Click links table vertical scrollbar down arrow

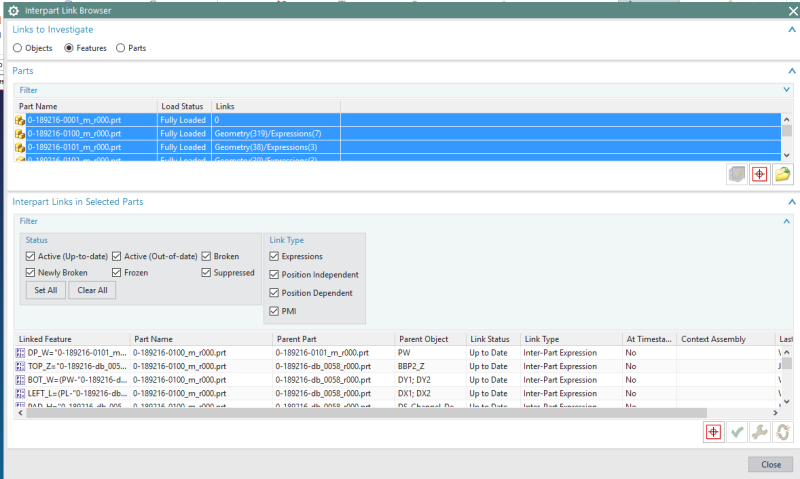[x=787, y=401]
